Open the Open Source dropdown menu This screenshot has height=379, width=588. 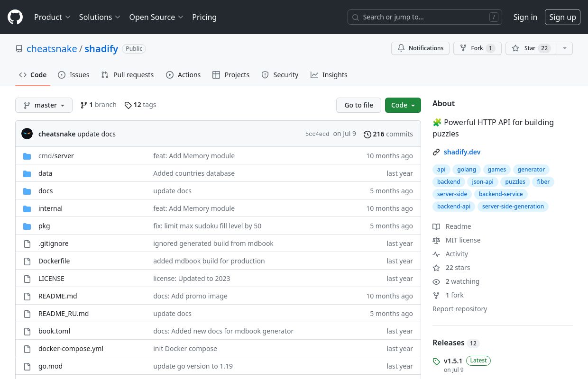[156, 17]
